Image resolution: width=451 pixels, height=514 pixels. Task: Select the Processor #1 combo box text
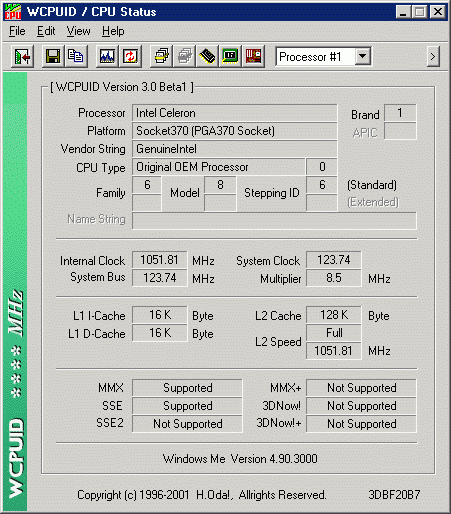[x=310, y=57]
